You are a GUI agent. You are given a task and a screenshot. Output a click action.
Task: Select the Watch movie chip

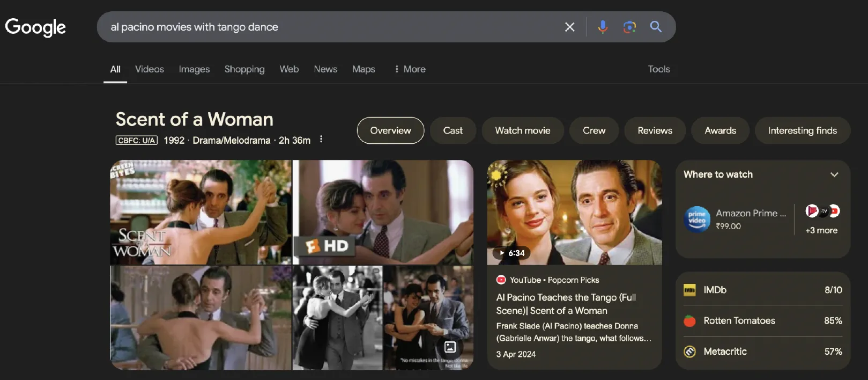522,130
